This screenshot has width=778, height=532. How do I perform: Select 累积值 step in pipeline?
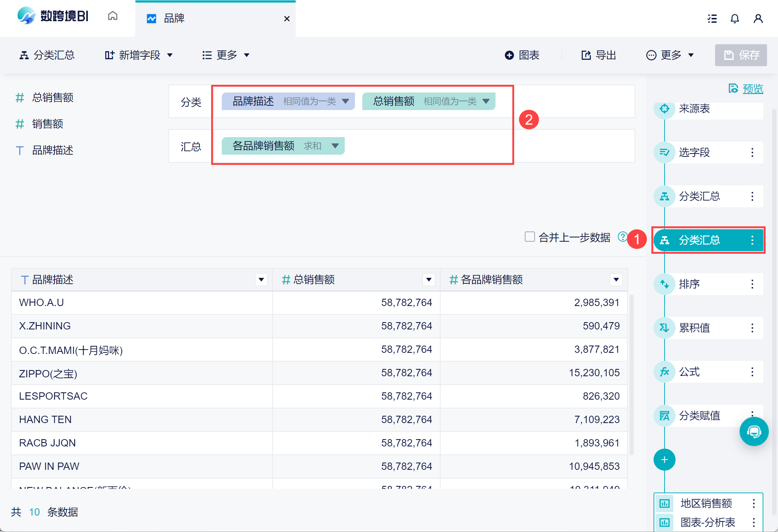click(694, 328)
